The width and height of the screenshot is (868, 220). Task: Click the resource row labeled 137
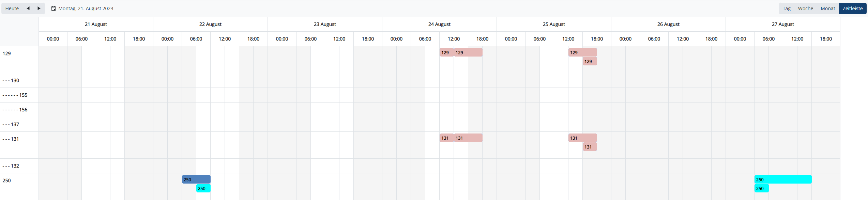[15, 124]
